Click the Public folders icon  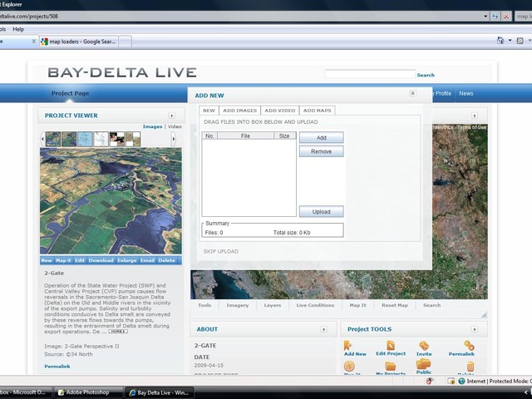coord(423,364)
